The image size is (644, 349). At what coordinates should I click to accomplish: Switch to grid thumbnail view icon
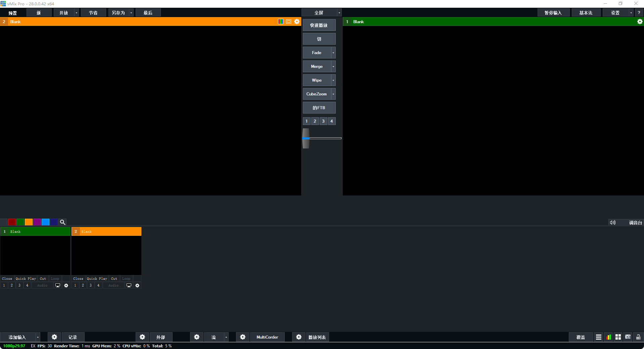[x=618, y=337]
